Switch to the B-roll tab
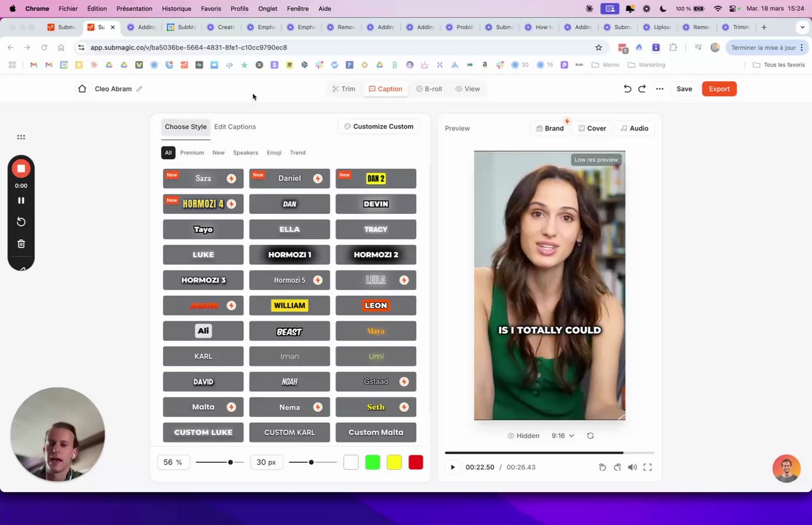This screenshot has width=812, height=525. tap(429, 89)
